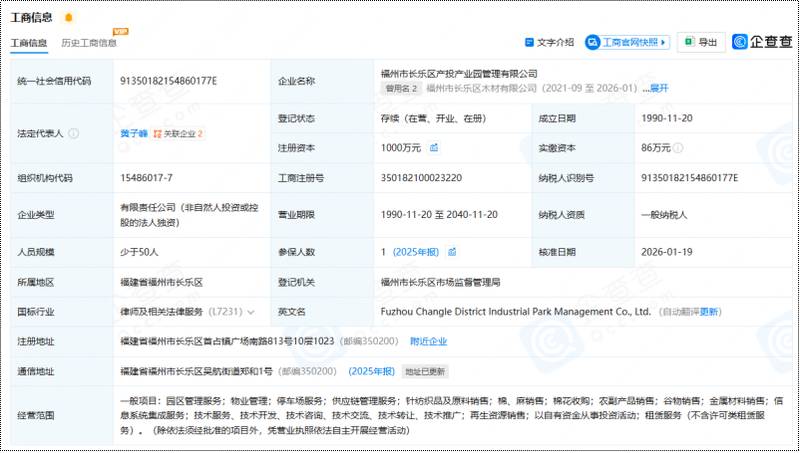Select 一般纳税人 taxpayer qualification value

[x=664, y=215]
